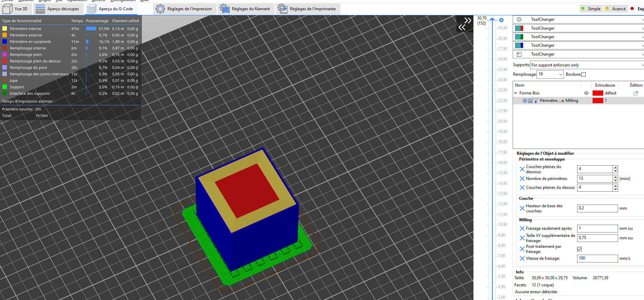Toggle Périmètre en surplomb legend entry
This screenshot has height=300, width=644.
click(70, 42)
